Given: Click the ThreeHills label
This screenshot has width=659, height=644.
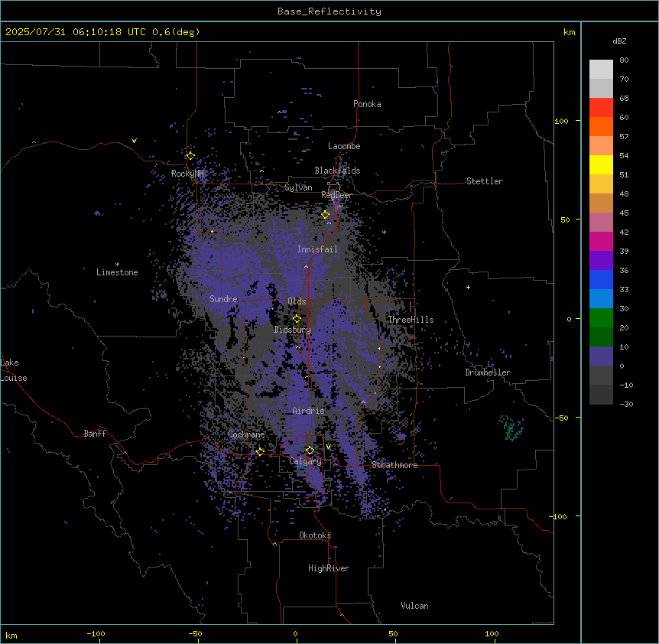Looking at the screenshot, I should (411, 320).
